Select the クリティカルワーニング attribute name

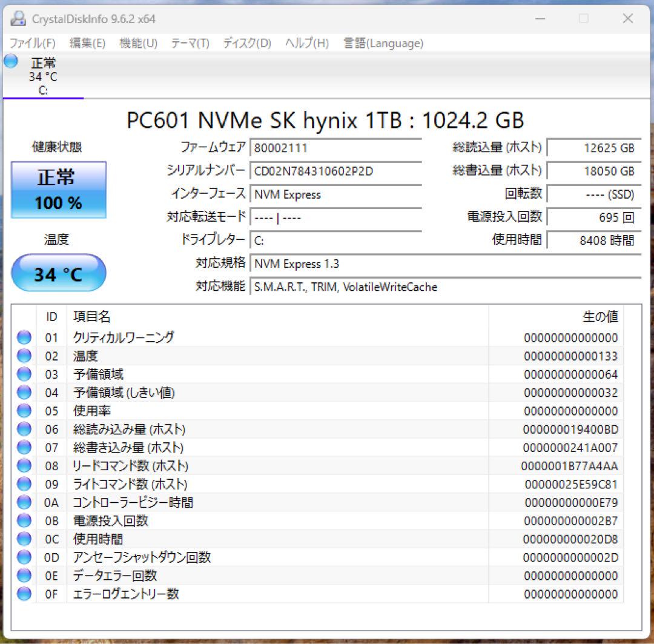[124, 337]
